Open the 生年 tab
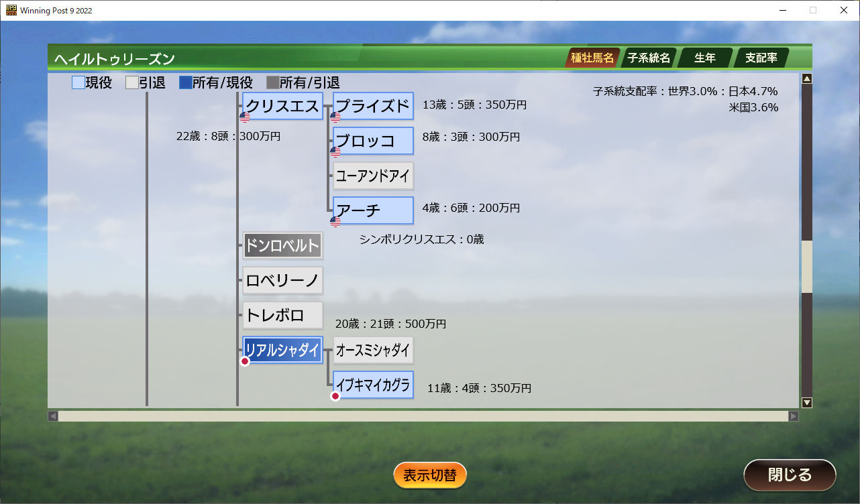860x504 pixels. [705, 58]
